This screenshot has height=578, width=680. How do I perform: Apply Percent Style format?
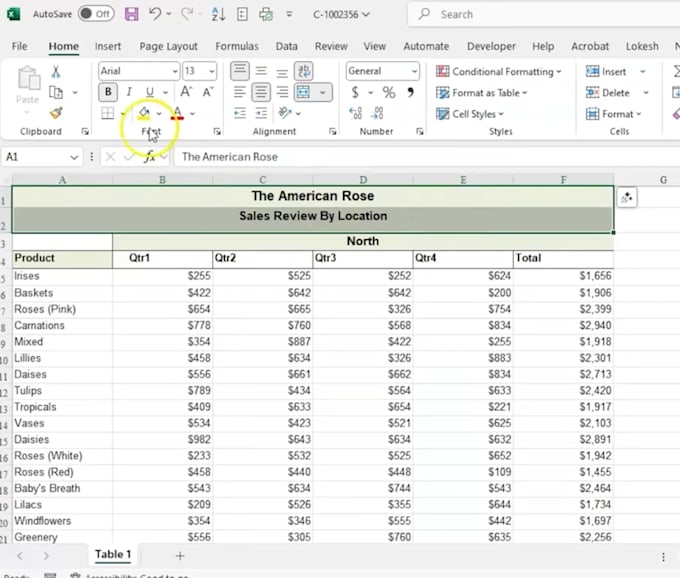[389, 92]
